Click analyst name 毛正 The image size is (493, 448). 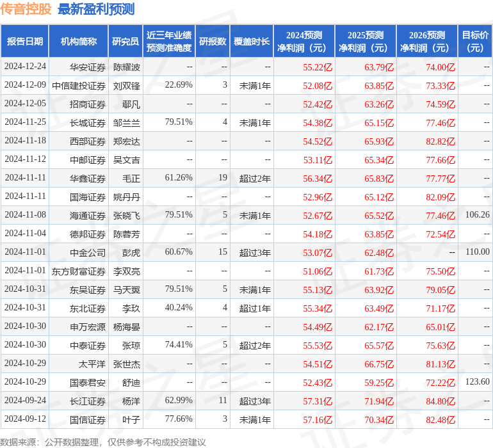[131, 179]
